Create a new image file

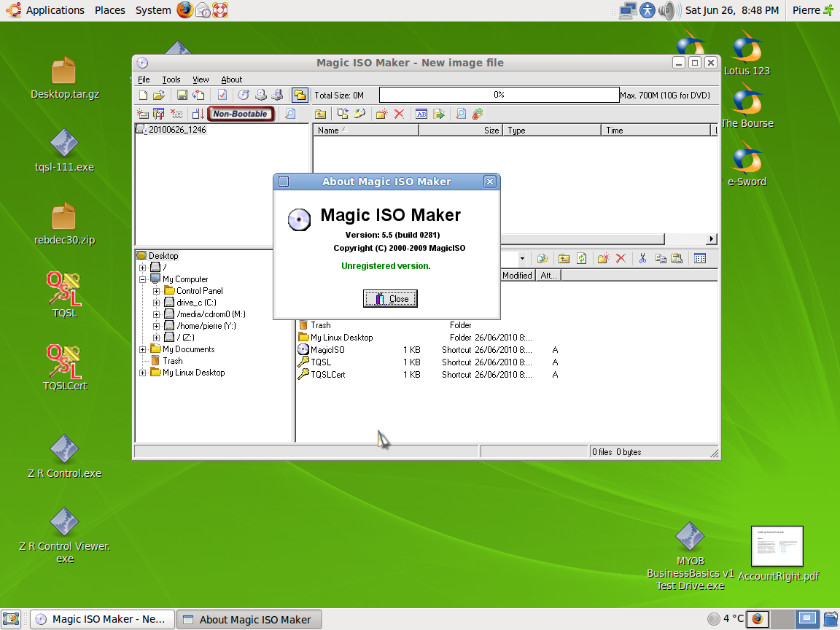tap(144, 95)
